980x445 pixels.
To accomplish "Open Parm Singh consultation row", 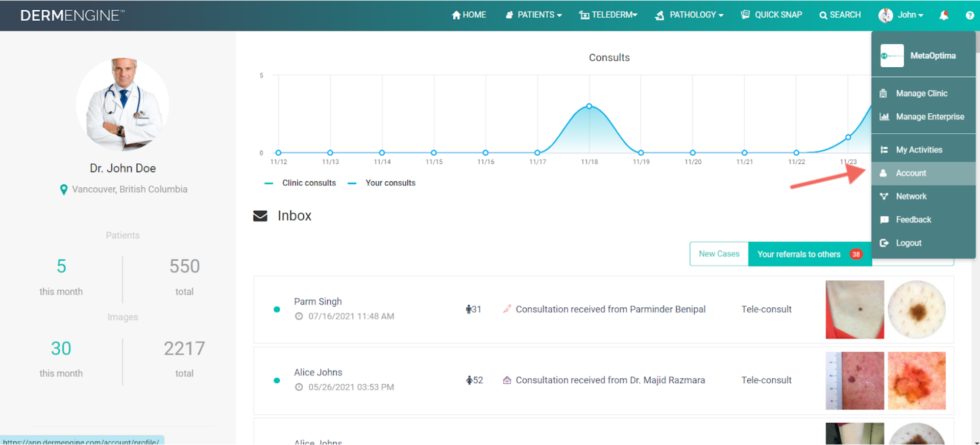I will click(603, 310).
